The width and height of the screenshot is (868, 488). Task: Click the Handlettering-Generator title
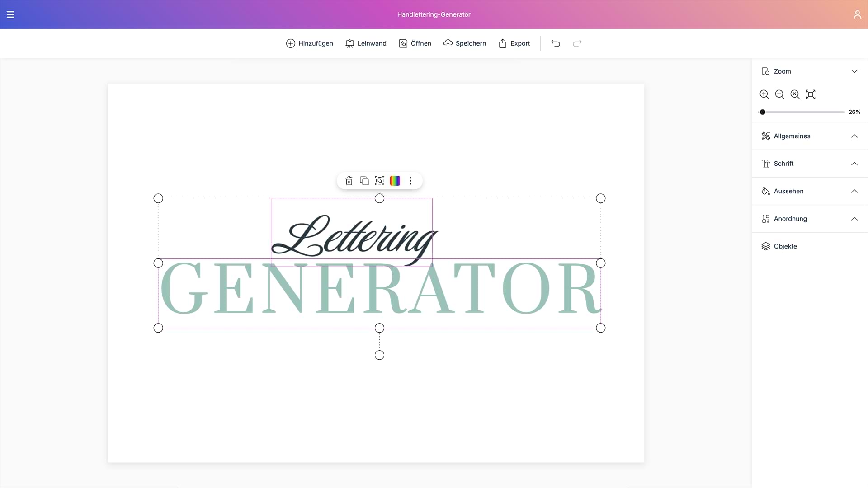(434, 14)
